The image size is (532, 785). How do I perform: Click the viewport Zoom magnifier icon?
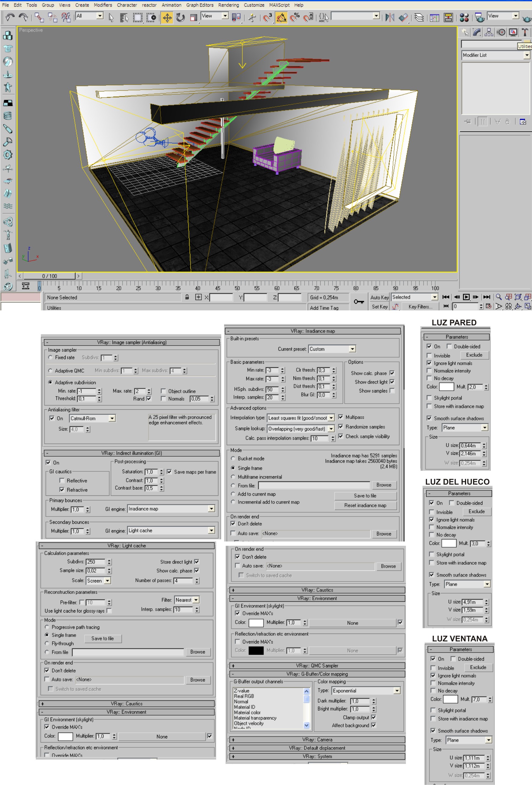499,297
